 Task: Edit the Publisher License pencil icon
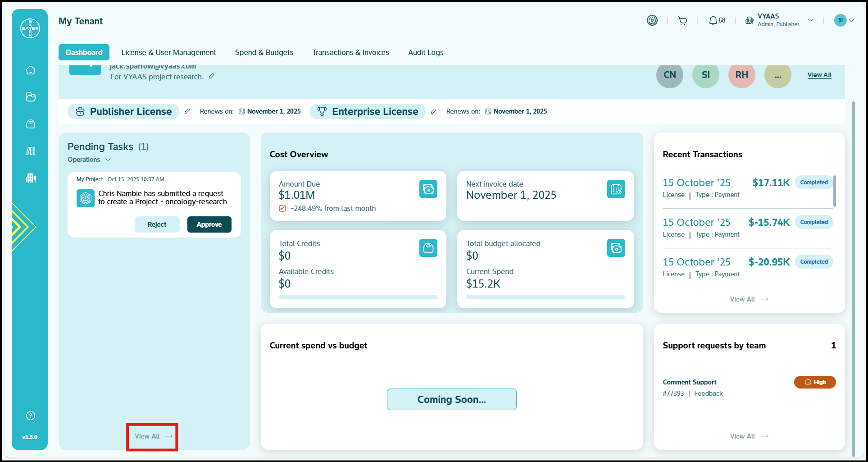click(x=187, y=111)
